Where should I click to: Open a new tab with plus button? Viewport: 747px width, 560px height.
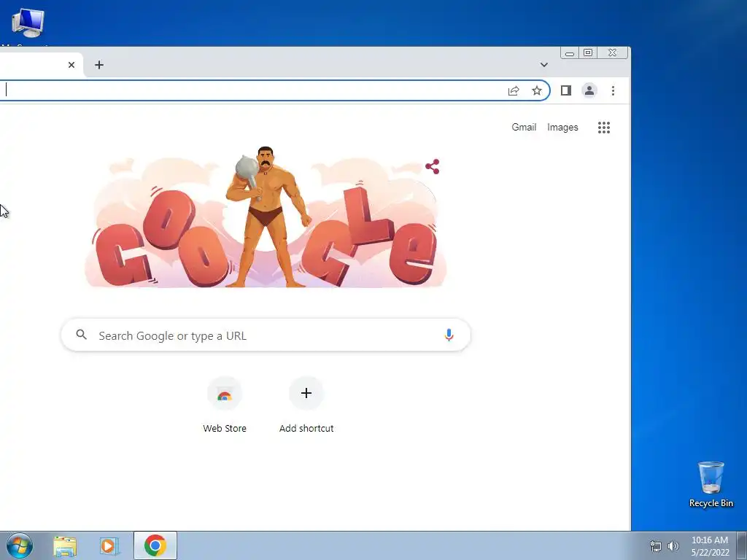pos(99,65)
